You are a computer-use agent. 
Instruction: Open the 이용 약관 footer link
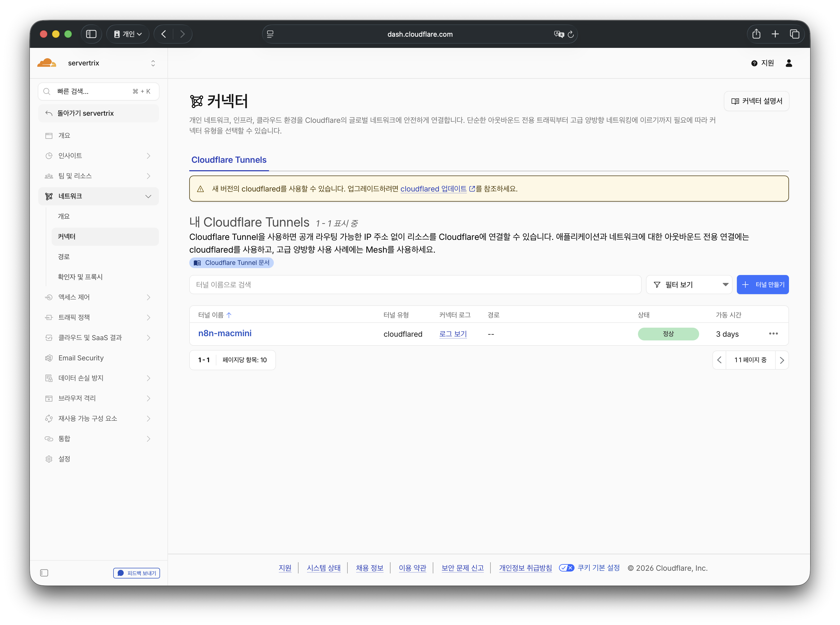click(x=413, y=568)
